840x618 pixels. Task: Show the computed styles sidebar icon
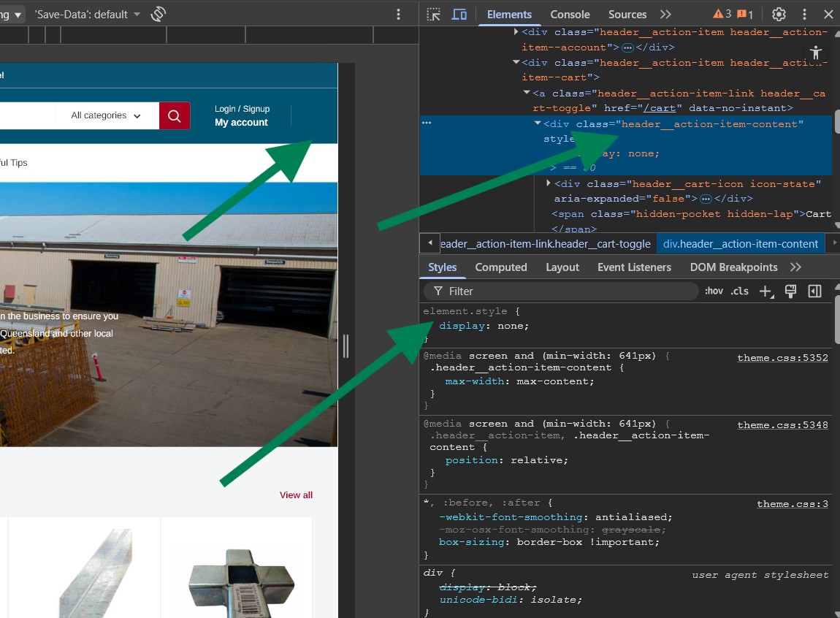click(x=814, y=291)
